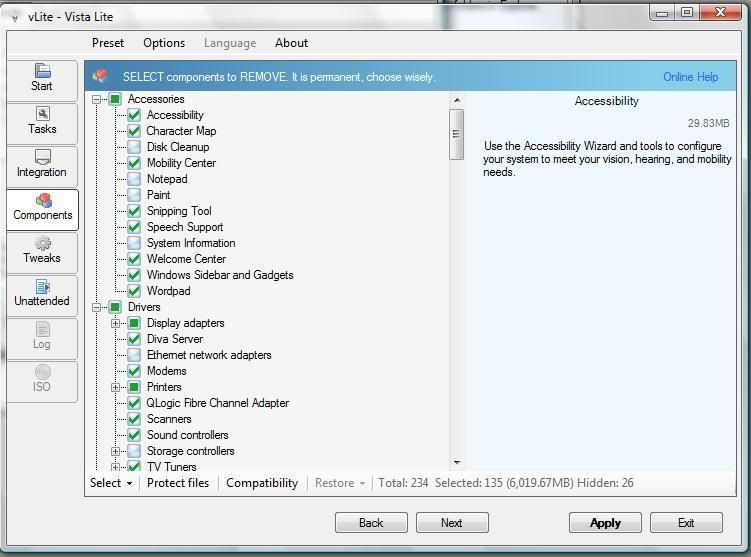The image size is (751, 557).
Task: Check the Disk Cleanup checkbox
Action: 134,147
